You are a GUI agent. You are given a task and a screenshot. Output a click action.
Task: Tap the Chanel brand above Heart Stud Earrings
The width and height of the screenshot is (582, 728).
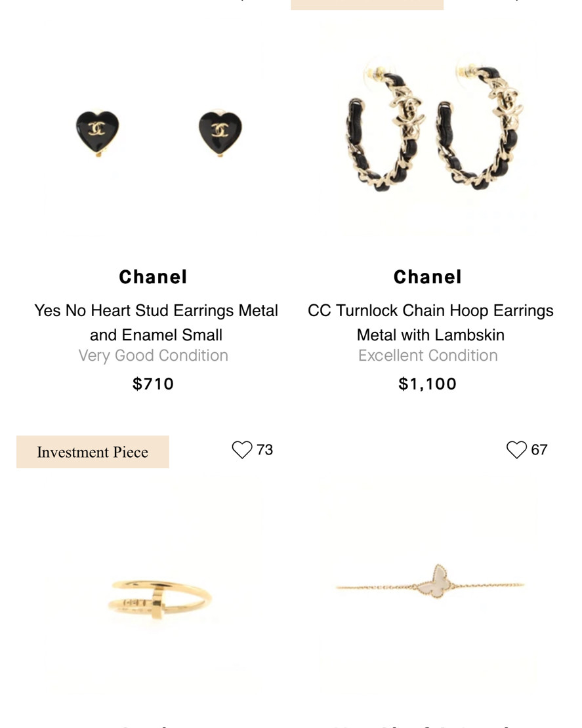click(154, 277)
